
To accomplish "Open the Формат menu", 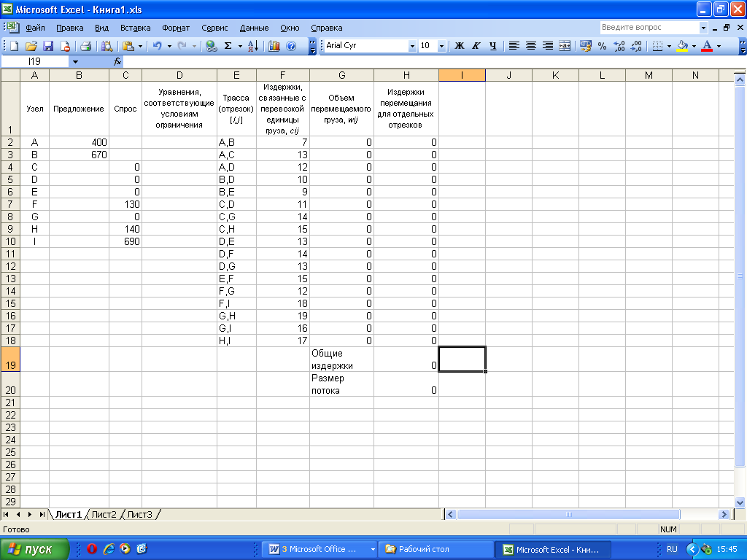I will pos(176,28).
